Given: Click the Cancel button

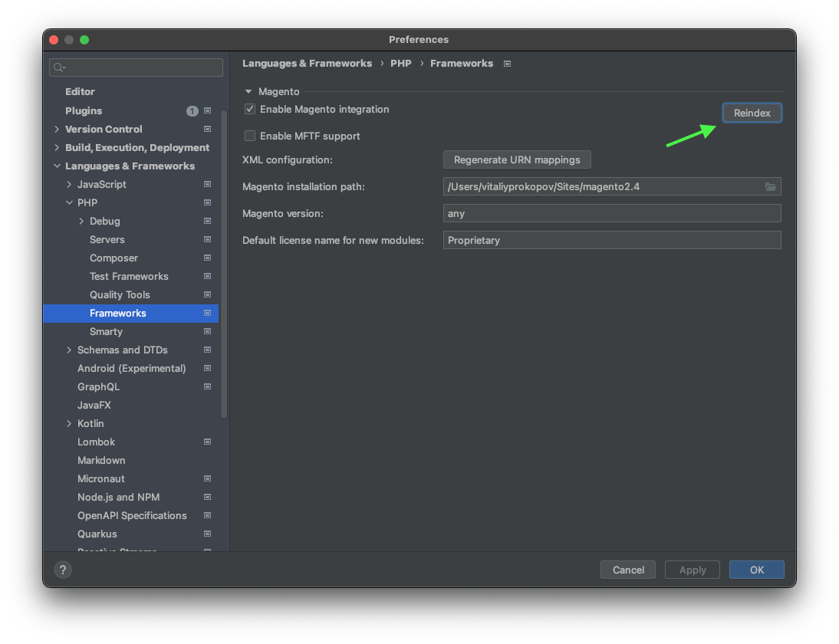Looking at the screenshot, I should pos(628,570).
